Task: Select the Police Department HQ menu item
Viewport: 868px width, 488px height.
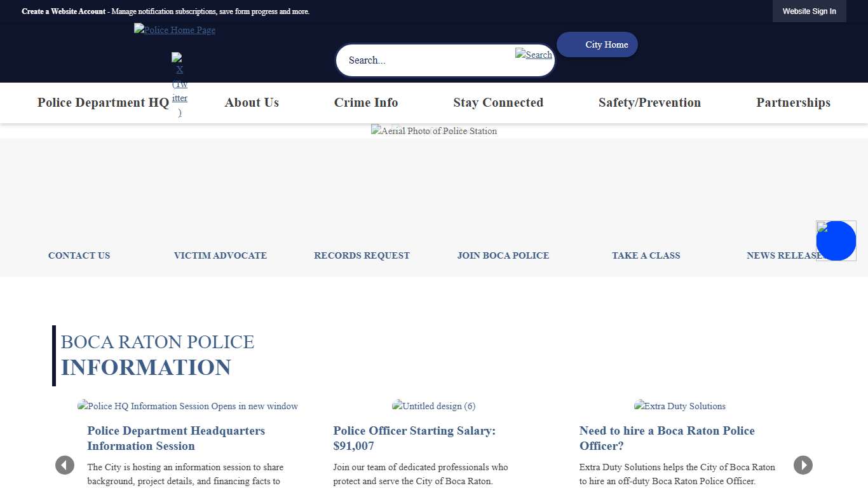Action: coord(103,102)
